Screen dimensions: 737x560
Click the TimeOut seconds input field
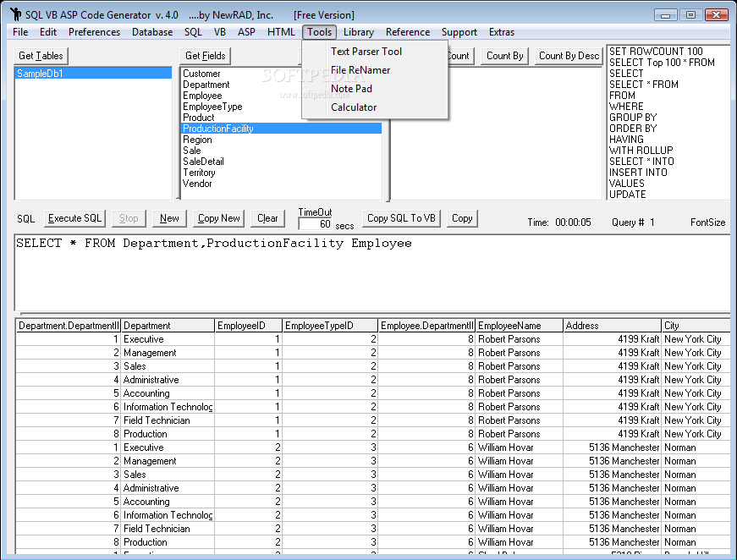(x=316, y=224)
